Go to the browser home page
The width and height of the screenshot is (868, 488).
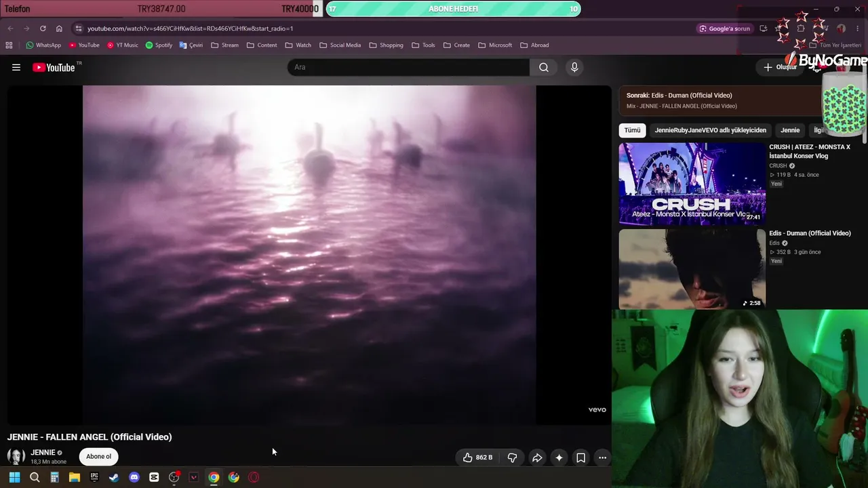[59, 28]
